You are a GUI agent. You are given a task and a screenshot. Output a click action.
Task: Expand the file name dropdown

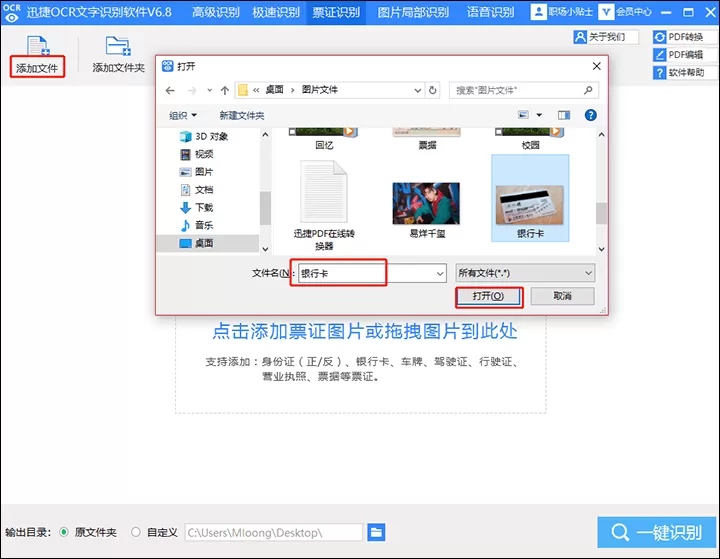tap(439, 274)
